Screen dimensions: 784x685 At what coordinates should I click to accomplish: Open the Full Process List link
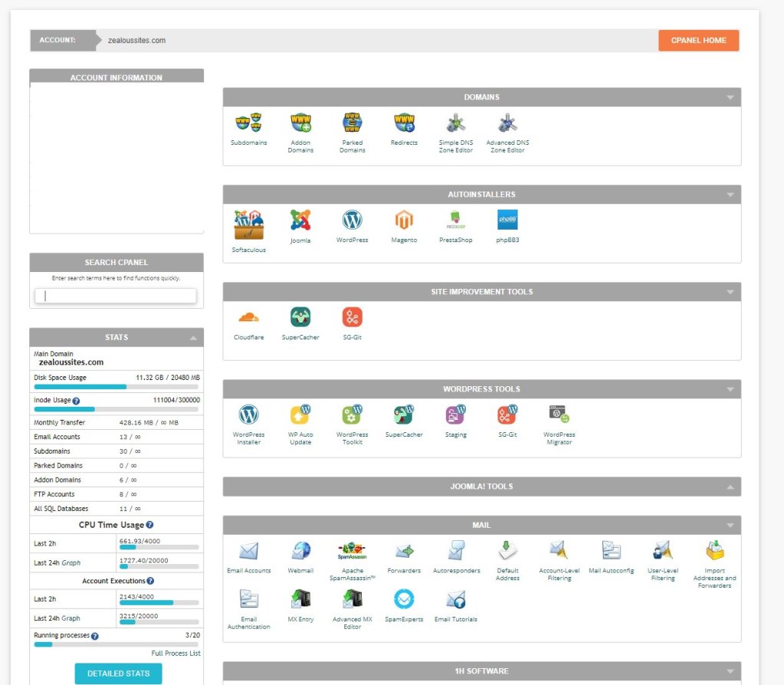click(x=175, y=653)
